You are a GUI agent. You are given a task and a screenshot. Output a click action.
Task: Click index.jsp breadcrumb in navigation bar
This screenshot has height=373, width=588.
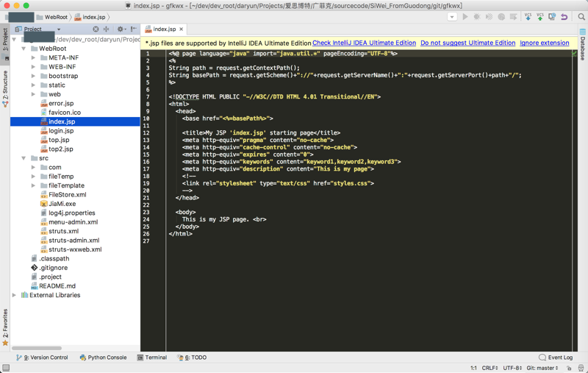coord(90,17)
